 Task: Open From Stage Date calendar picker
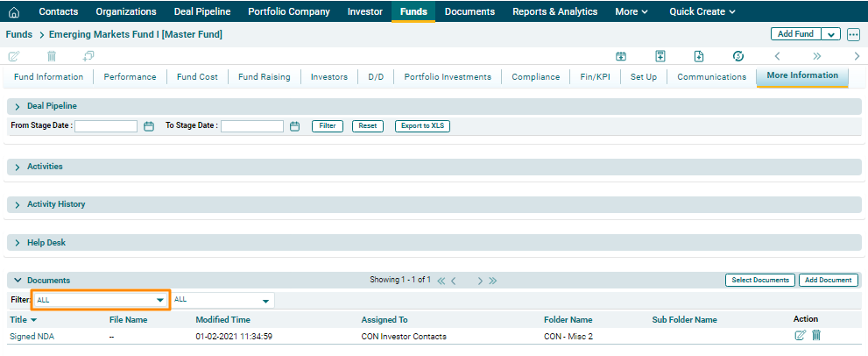[149, 126]
